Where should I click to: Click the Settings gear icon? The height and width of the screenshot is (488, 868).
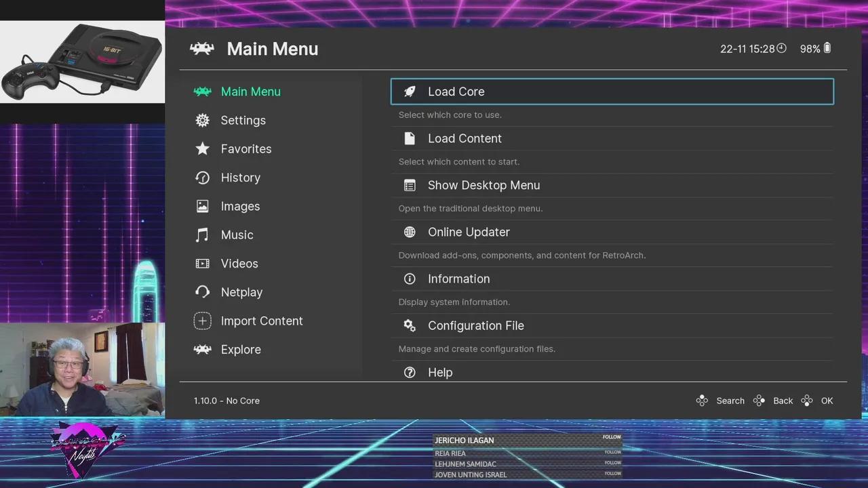pyautogui.click(x=202, y=120)
